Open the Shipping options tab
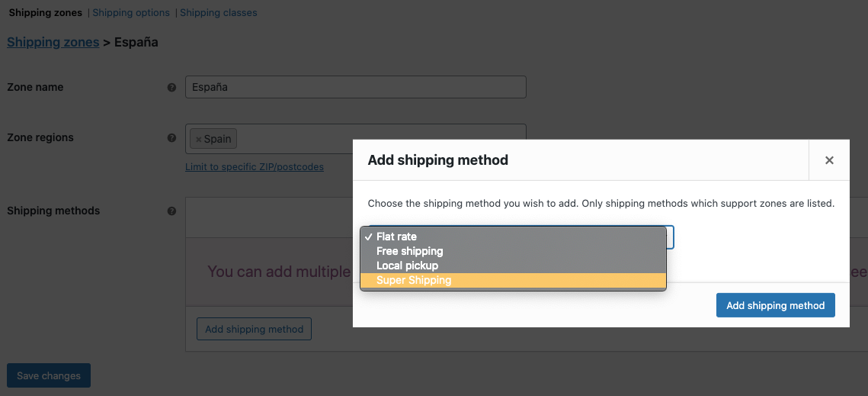Screen dimensions: 868x396 click(x=131, y=12)
